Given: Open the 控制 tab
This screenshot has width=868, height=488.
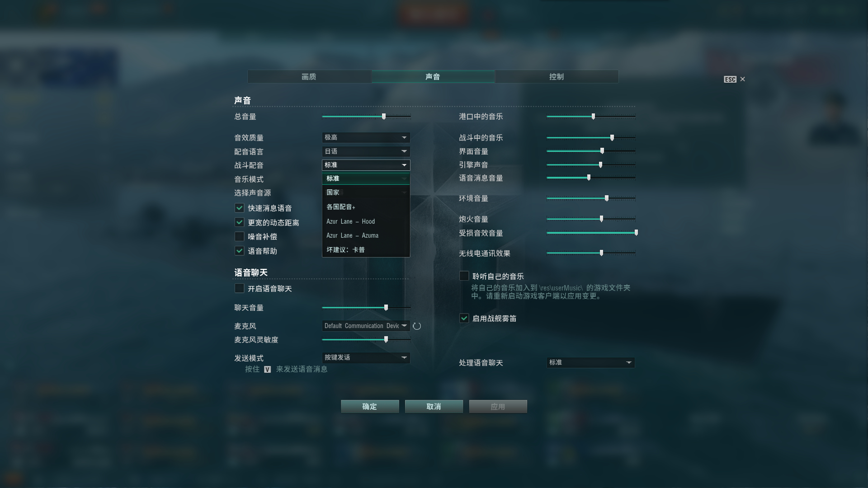Looking at the screenshot, I should (x=557, y=77).
